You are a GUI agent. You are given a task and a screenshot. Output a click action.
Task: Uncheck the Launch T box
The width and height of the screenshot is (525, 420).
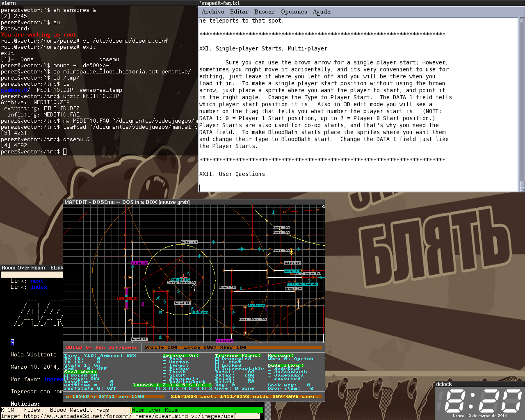pos(210,388)
